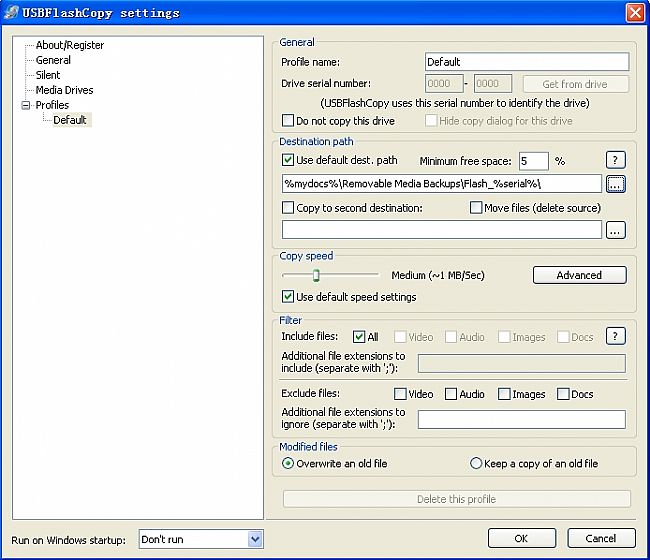
Task: Select General in the settings tree
Action: point(53,60)
